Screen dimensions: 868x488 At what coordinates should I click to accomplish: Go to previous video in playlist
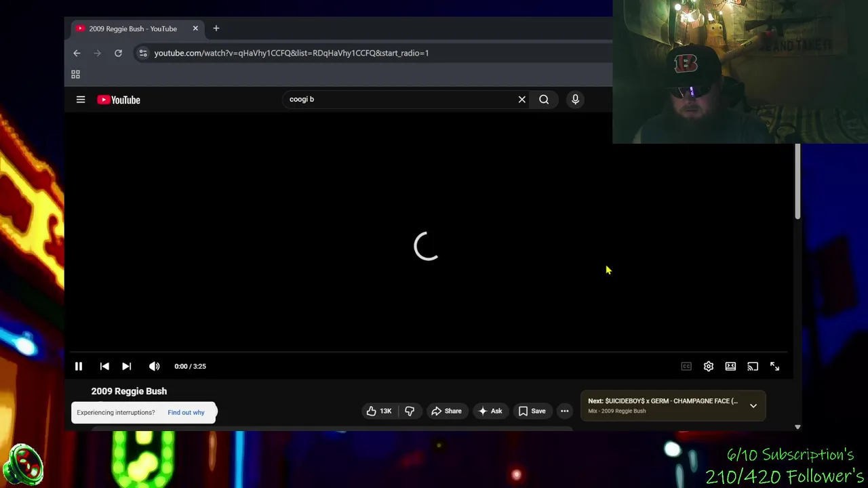click(x=104, y=366)
